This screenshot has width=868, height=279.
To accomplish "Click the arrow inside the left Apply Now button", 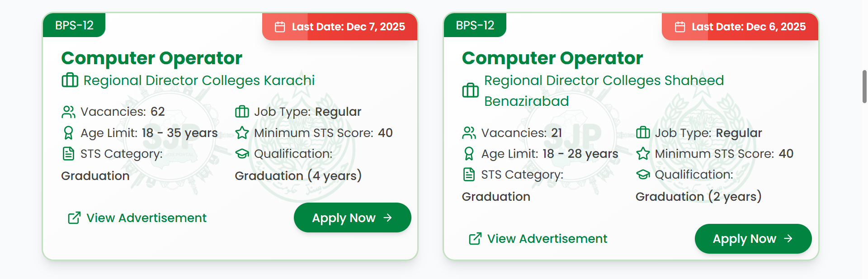I will 388,218.
